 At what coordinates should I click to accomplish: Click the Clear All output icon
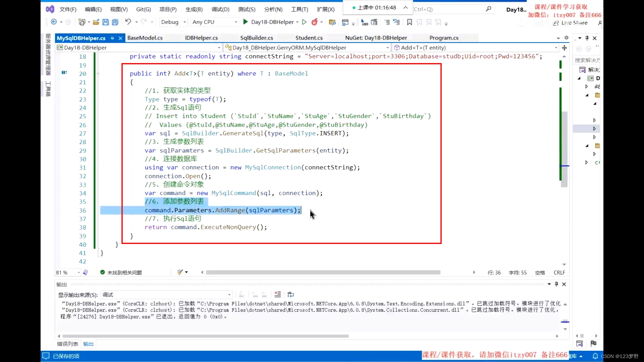(x=277, y=295)
